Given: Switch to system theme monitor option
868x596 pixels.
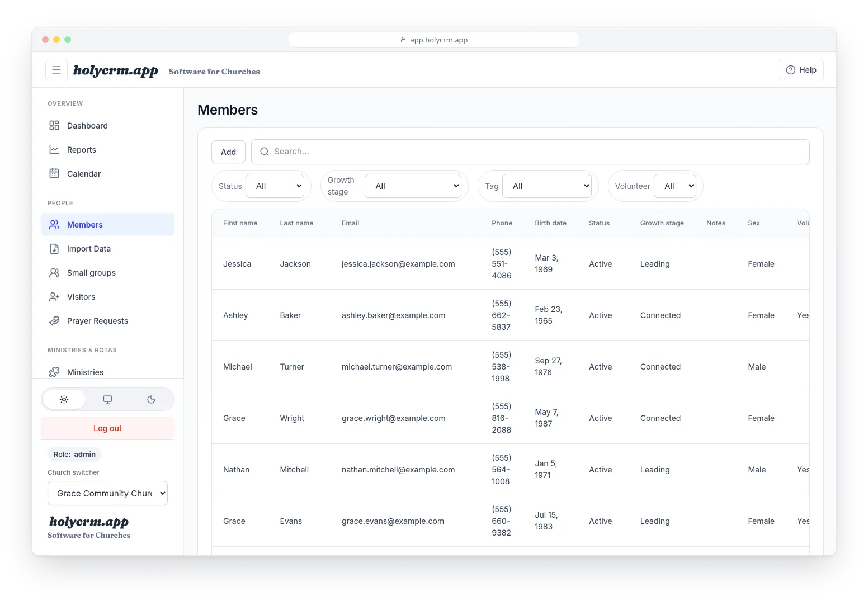Looking at the screenshot, I should point(108,399).
